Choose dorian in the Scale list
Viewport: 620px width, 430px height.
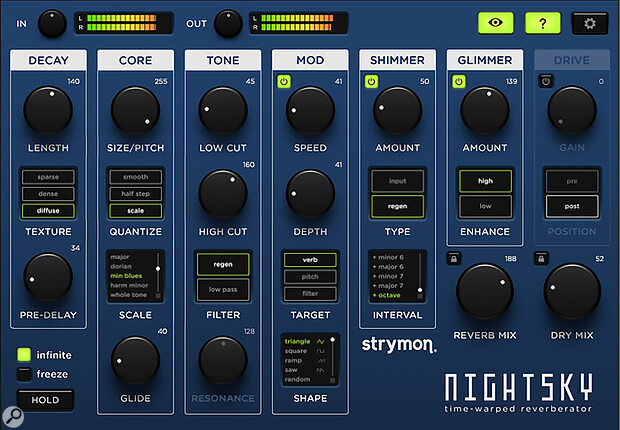click(121, 266)
